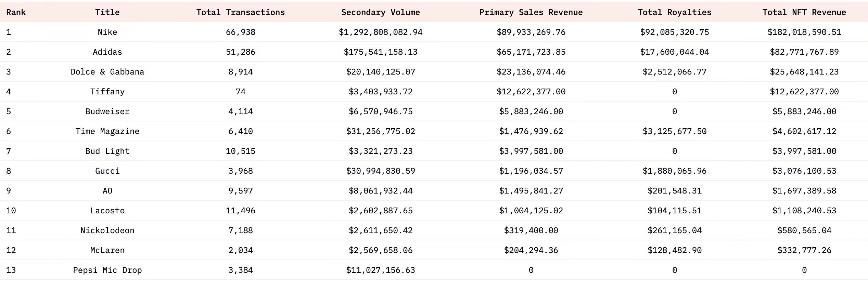Click the Primary Sales Revenue header
This screenshot has width=868, height=292.
[x=531, y=12]
